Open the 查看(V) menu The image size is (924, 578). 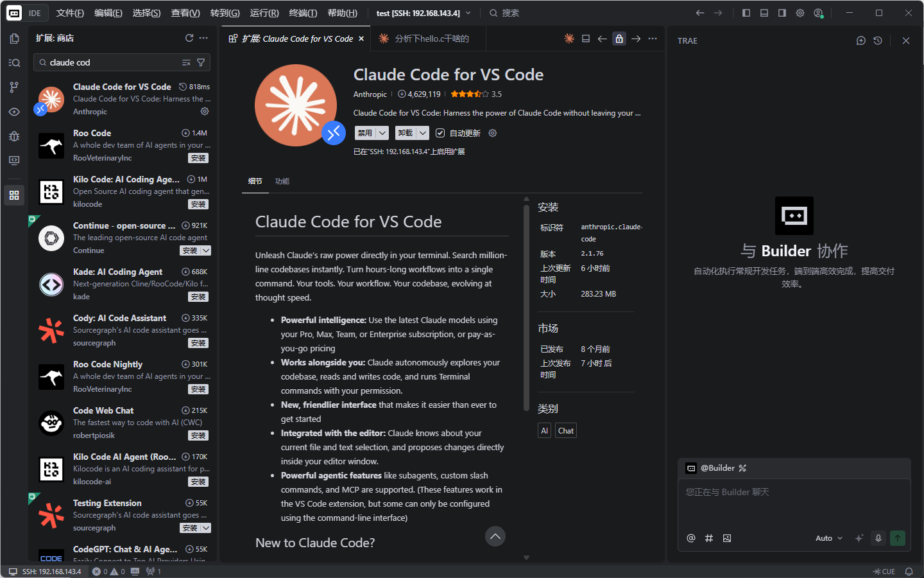coord(185,13)
